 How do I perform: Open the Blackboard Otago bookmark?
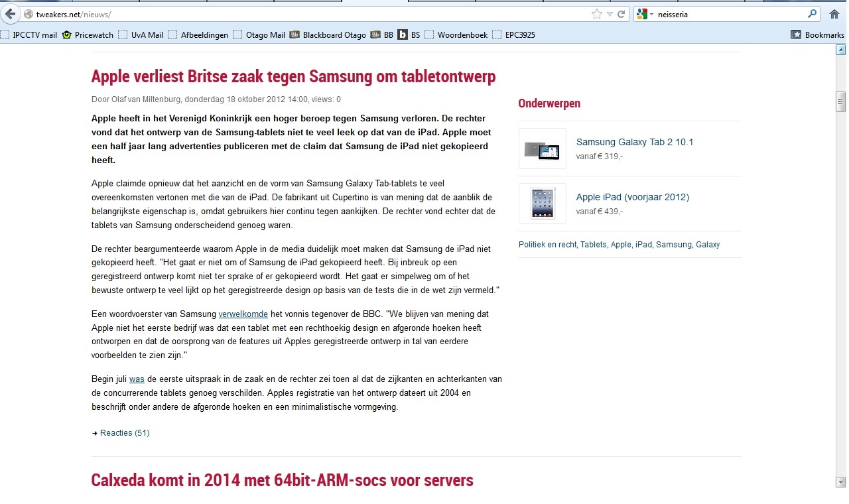coord(328,35)
